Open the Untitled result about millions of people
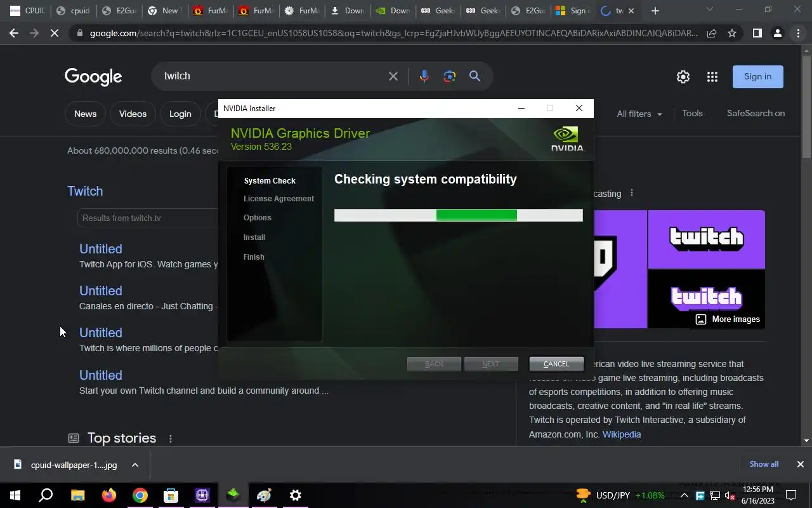The width and height of the screenshot is (812, 508). [x=100, y=333]
